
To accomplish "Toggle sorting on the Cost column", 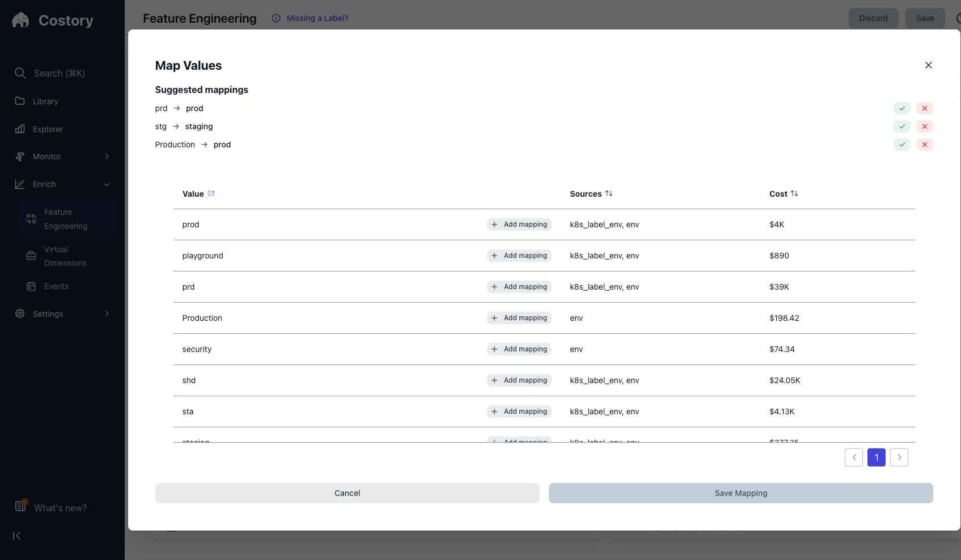I will coord(795,193).
